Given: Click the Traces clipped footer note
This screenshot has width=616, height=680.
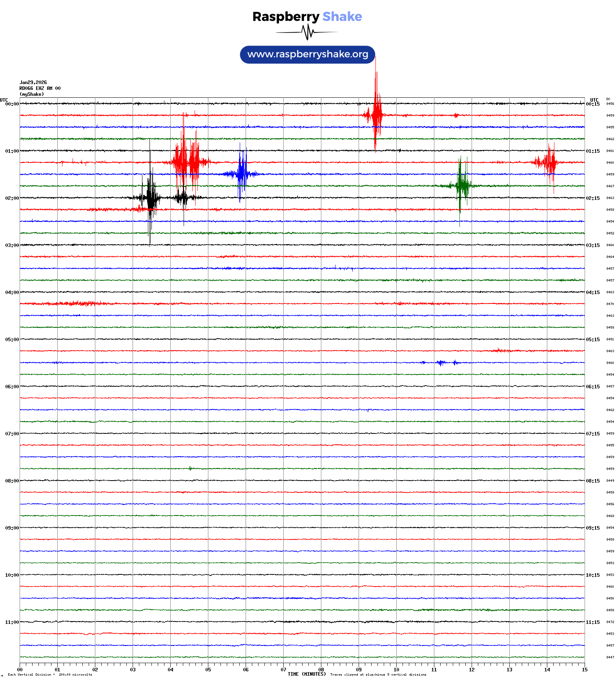Looking at the screenshot, I should [378, 675].
